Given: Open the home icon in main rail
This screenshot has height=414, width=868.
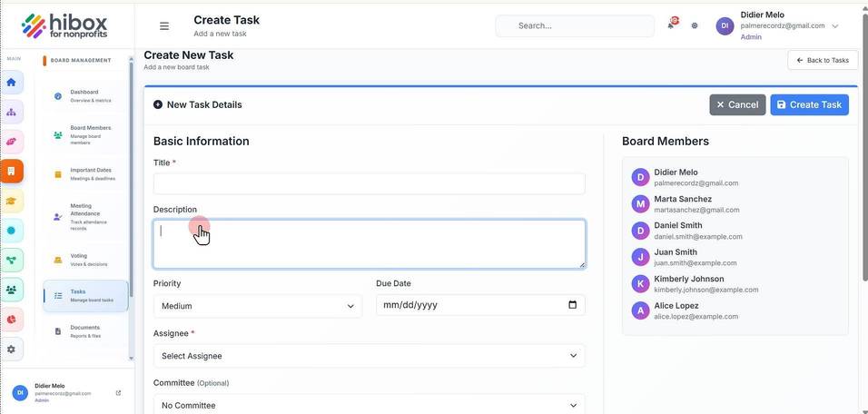Looking at the screenshot, I should click(11, 83).
